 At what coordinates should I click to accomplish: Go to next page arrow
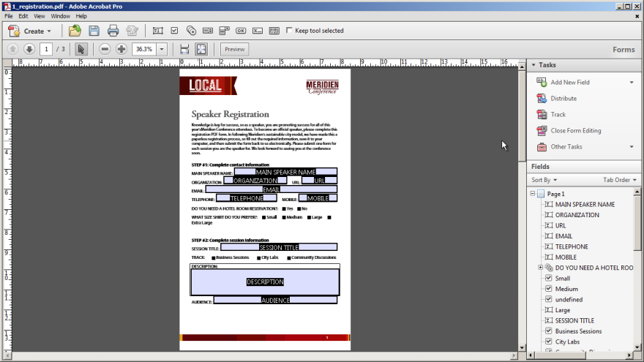click(29, 49)
